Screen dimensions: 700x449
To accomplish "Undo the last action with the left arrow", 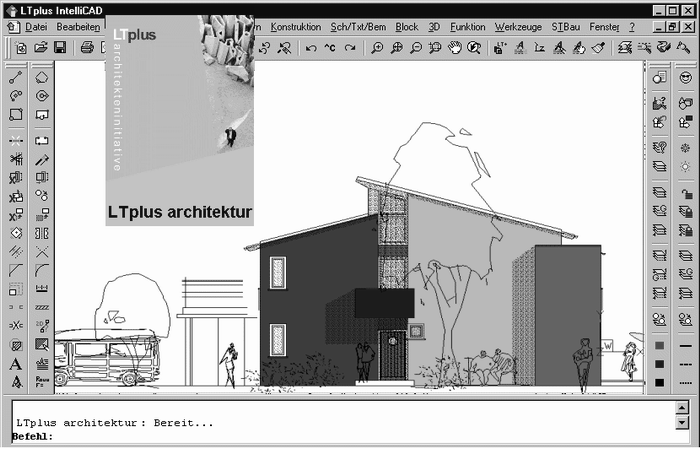I will point(311,48).
